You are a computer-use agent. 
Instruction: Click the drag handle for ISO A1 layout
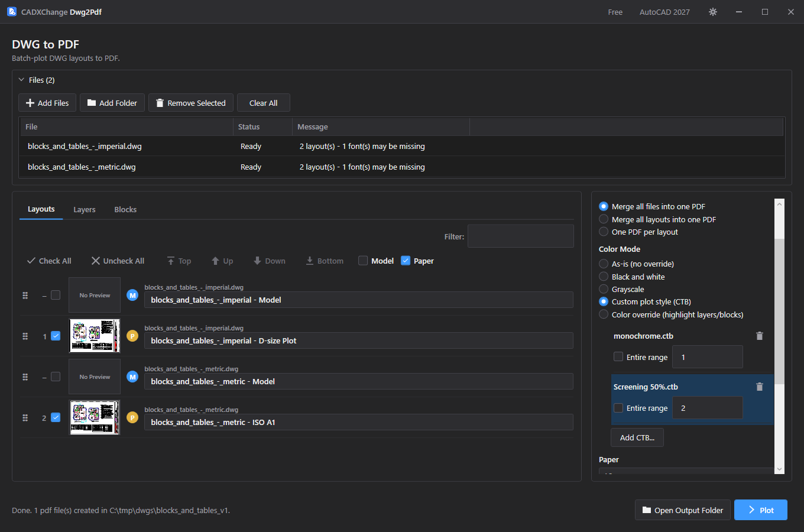tap(25, 417)
